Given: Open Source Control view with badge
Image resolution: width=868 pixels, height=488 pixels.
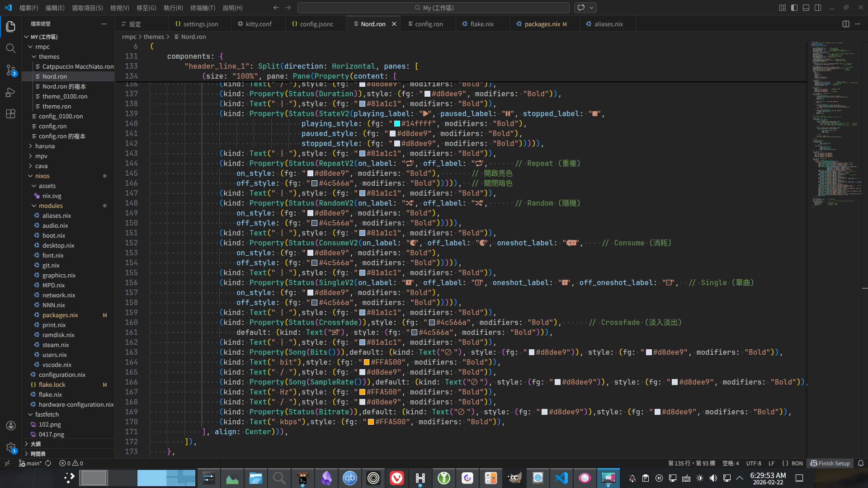Looking at the screenshot, I should (x=11, y=70).
